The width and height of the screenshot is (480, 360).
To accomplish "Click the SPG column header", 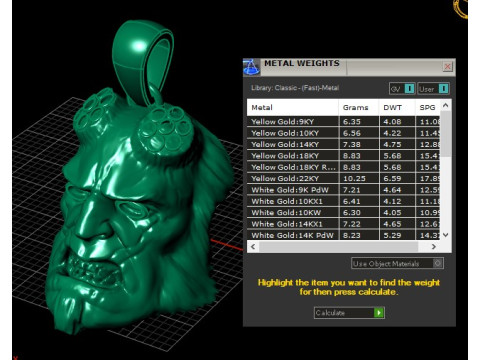I will coord(428,107).
